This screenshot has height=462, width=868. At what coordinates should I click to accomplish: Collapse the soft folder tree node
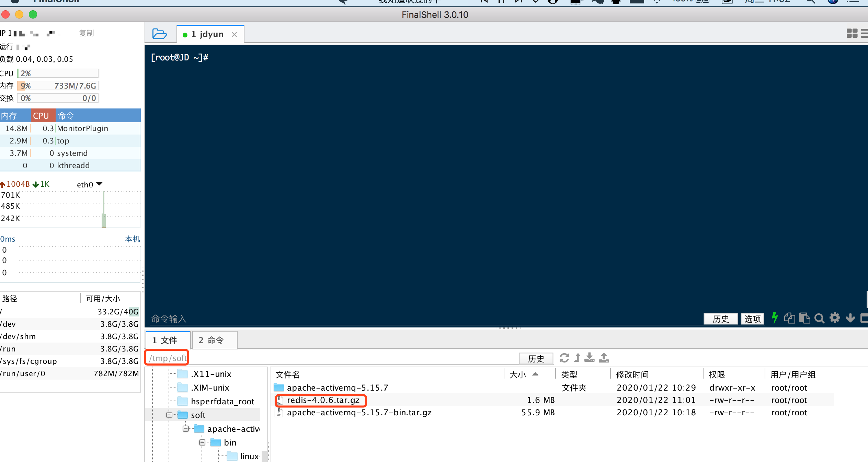[x=169, y=415]
